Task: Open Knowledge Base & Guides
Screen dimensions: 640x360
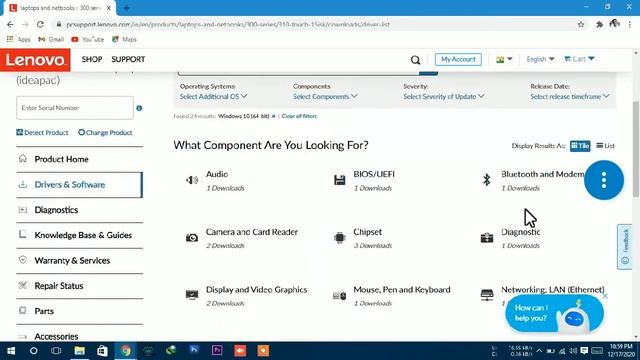Action: pyautogui.click(x=80, y=236)
